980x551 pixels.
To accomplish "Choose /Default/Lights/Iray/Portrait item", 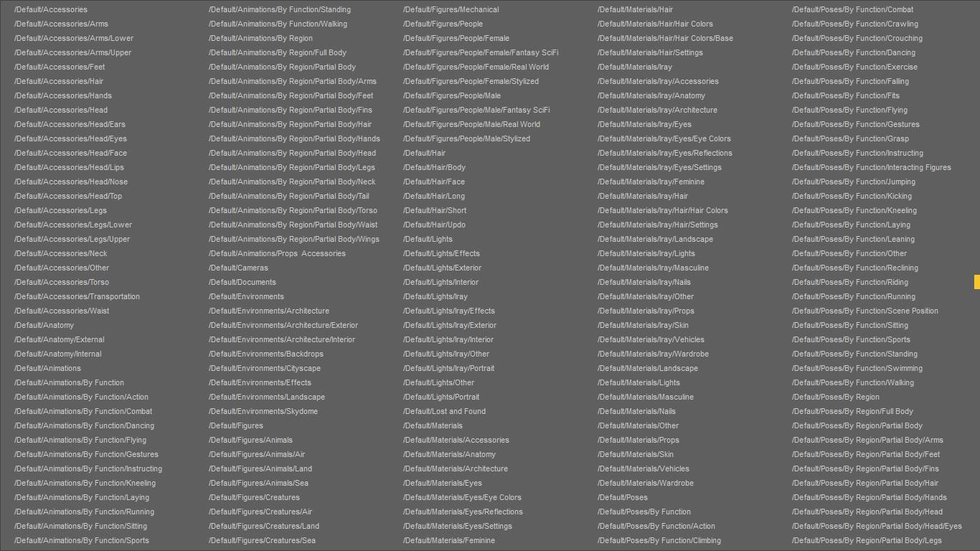I will click(448, 368).
